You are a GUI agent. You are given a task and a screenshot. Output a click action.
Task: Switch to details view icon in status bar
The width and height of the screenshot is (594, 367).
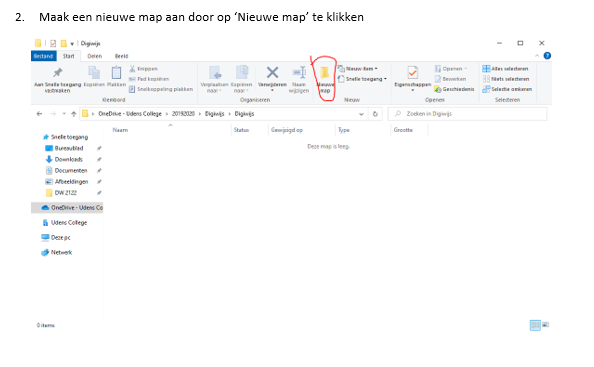pos(535,325)
